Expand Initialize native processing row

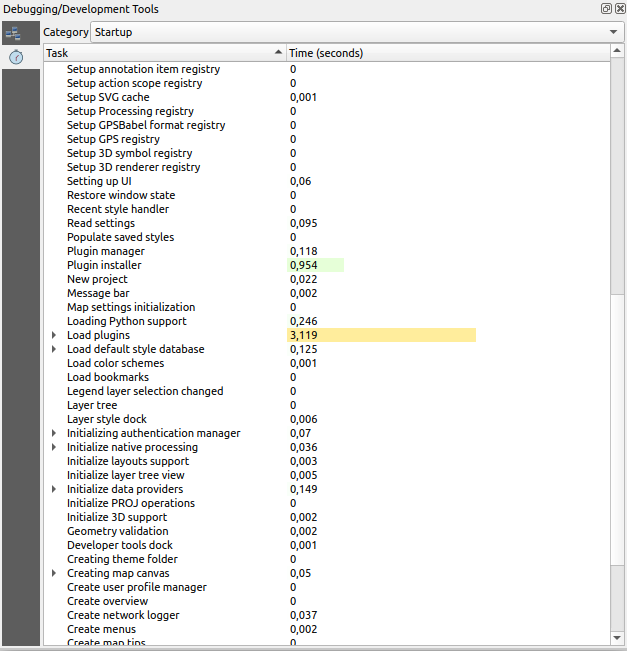click(54, 447)
